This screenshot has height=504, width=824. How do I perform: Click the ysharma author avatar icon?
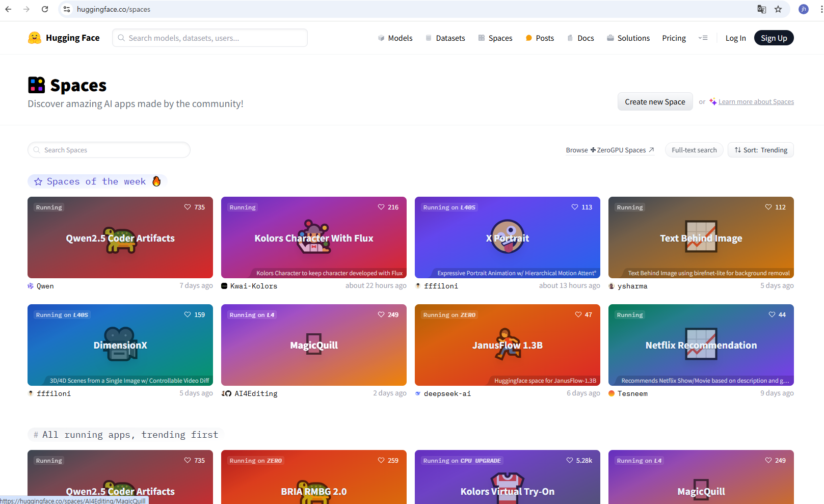click(x=612, y=286)
